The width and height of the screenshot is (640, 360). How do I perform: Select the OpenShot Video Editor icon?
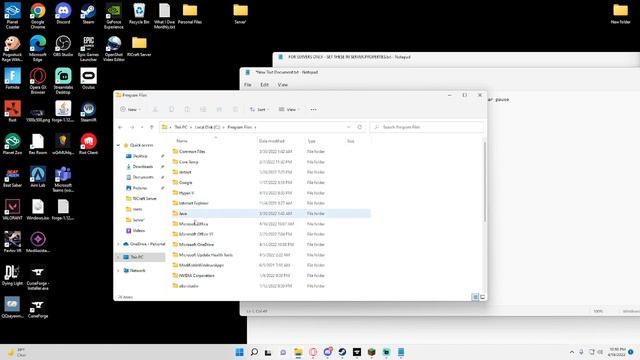tap(113, 49)
